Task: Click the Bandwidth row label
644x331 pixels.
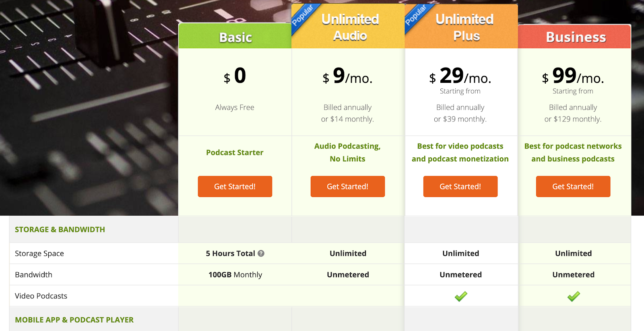Action: click(33, 275)
